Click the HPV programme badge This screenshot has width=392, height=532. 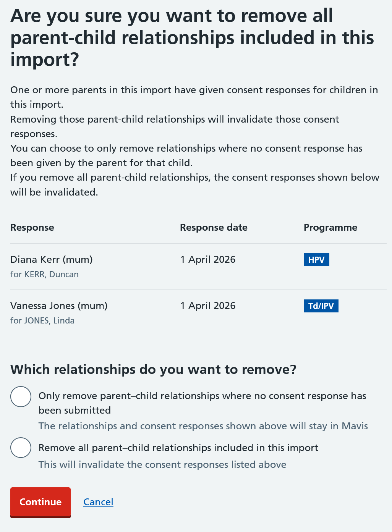click(316, 260)
